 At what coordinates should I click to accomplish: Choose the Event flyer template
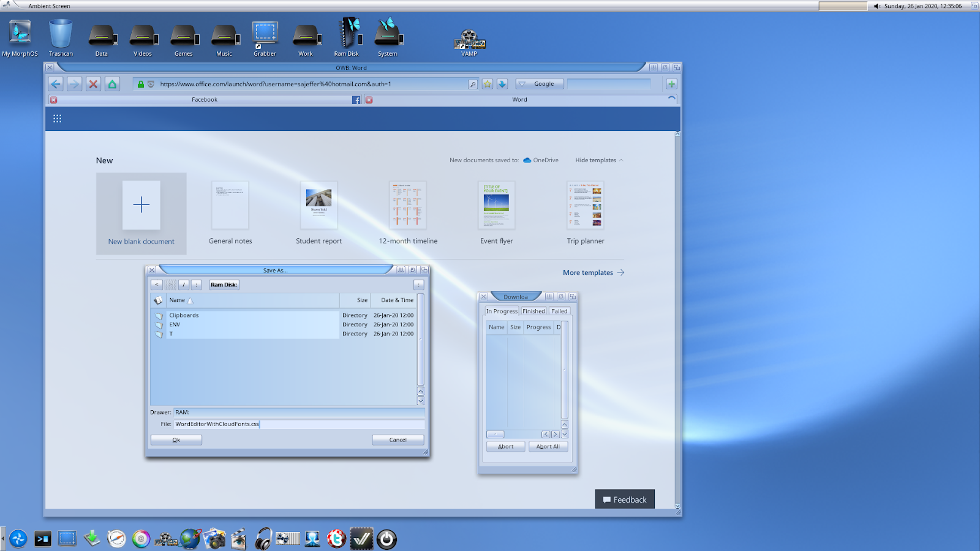(497, 213)
